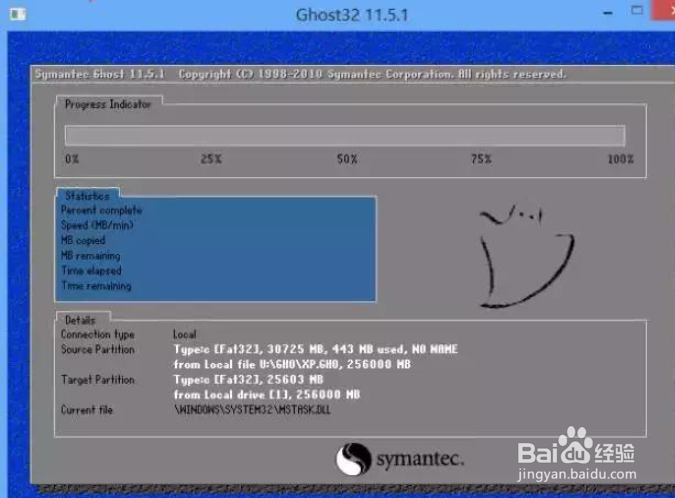The height and width of the screenshot is (498, 675).
Task: Click the U:\GHO\XP.GHO source file line
Action: [x=292, y=365]
